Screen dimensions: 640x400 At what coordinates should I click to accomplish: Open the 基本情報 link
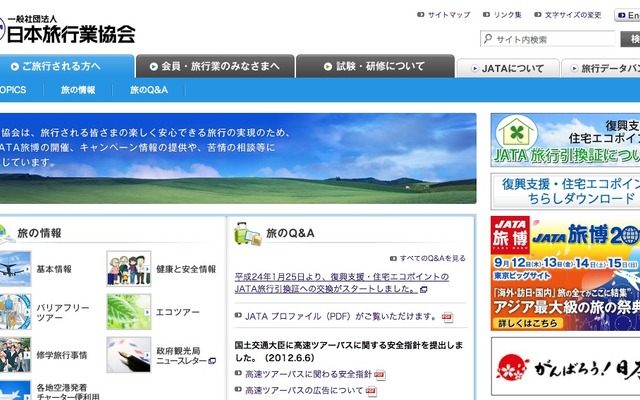coord(54,269)
